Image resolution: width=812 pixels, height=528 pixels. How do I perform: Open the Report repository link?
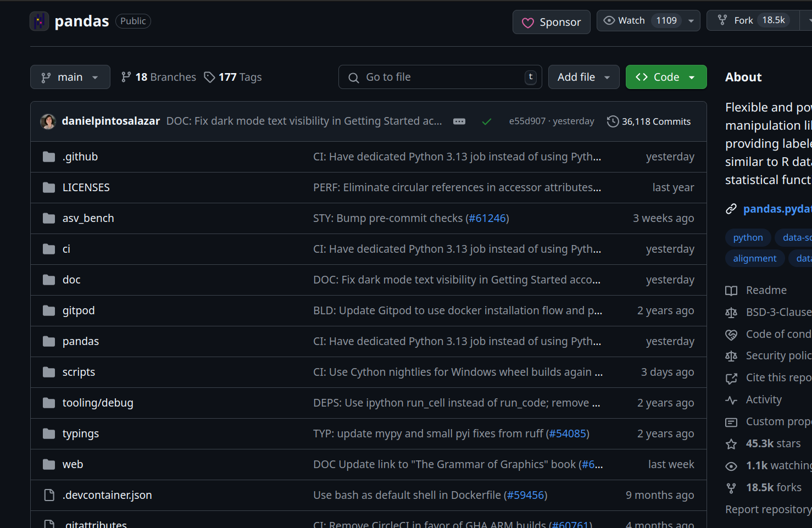point(768,509)
